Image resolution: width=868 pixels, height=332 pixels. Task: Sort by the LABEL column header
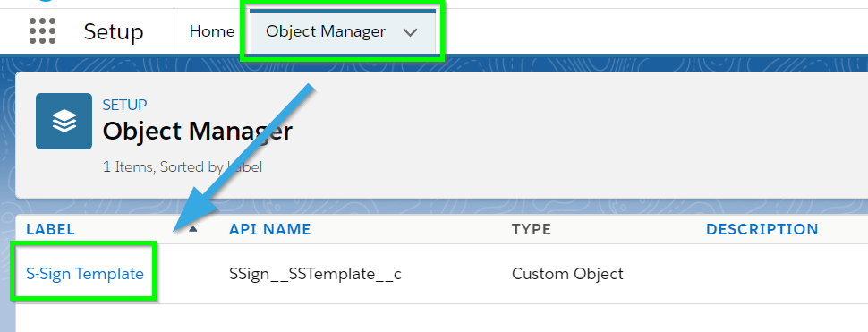point(50,229)
